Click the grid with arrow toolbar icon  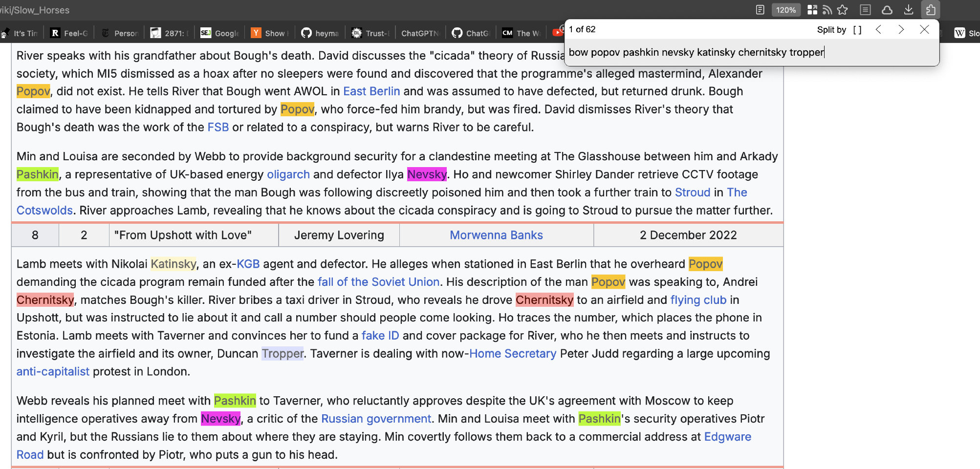[x=812, y=10]
